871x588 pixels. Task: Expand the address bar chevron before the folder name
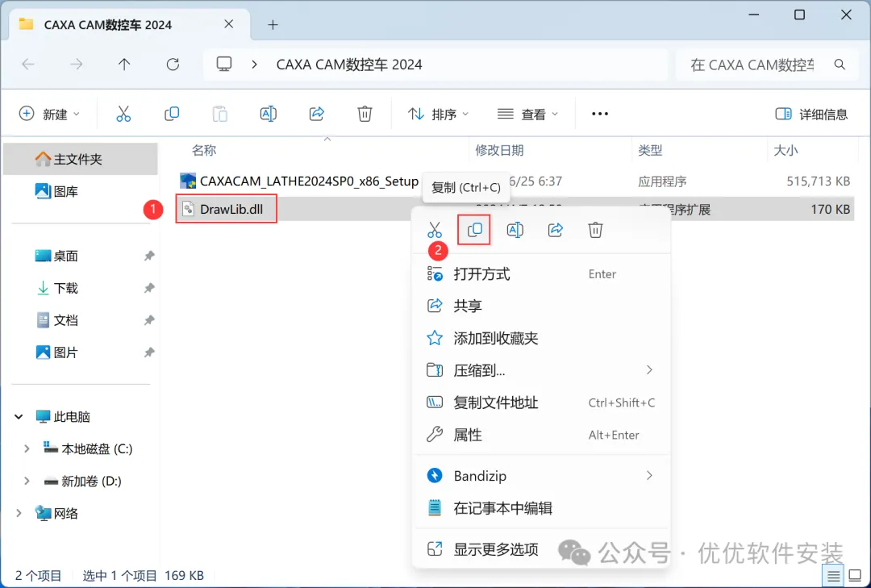(x=254, y=65)
